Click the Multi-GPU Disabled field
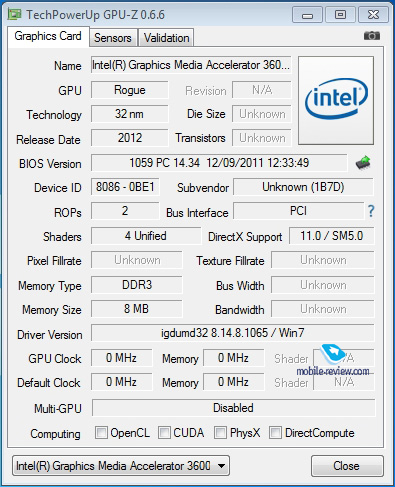Screen dimensions: 395x487 coord(233,408)
